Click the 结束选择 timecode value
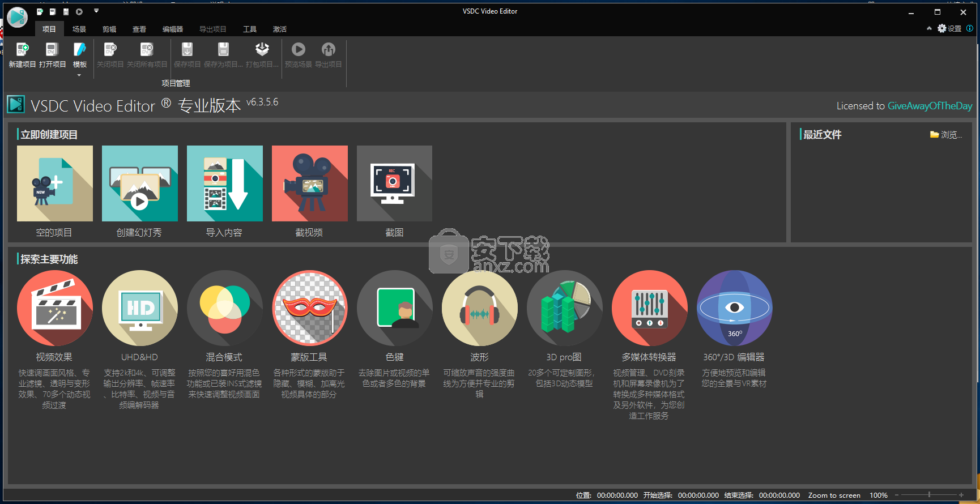 [779, 496]
